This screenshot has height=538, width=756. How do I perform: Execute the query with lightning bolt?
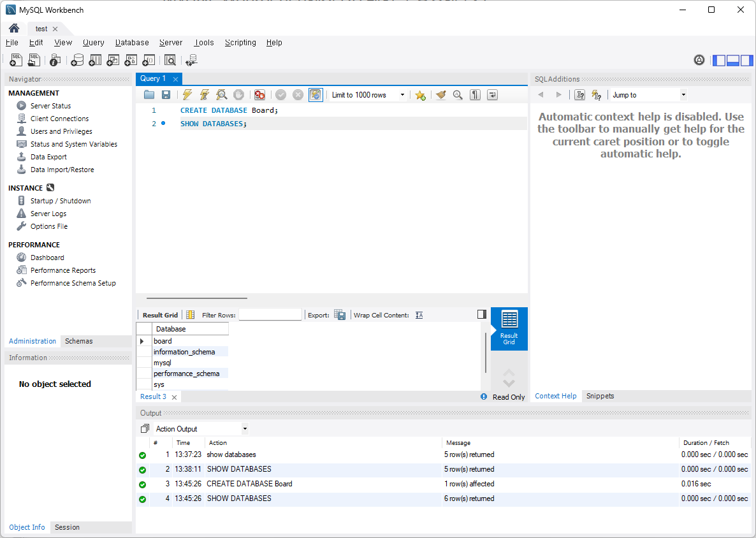187,95
